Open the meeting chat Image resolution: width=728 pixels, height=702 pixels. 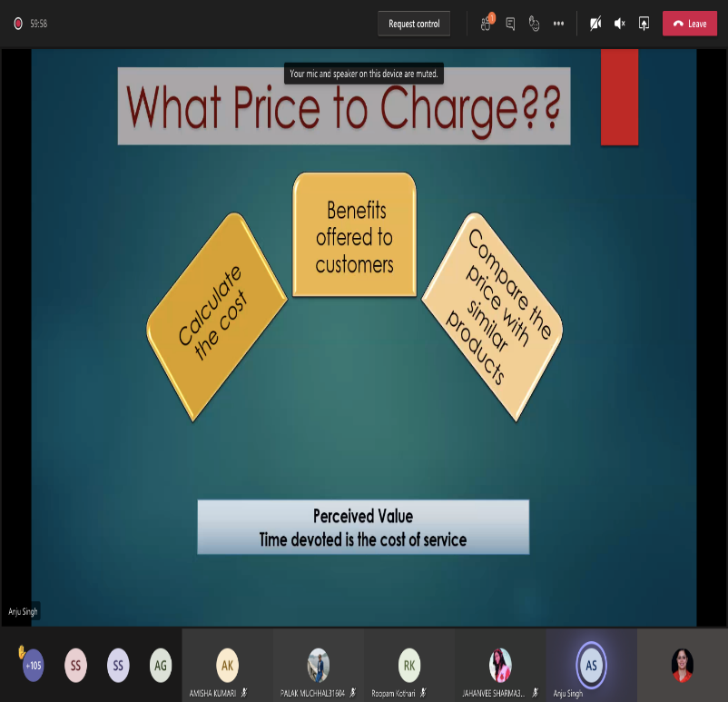(x=510, y=24)
